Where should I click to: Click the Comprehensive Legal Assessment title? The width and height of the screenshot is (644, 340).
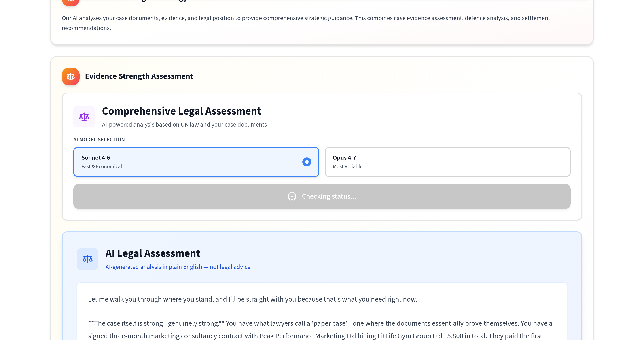click(182, 111)
